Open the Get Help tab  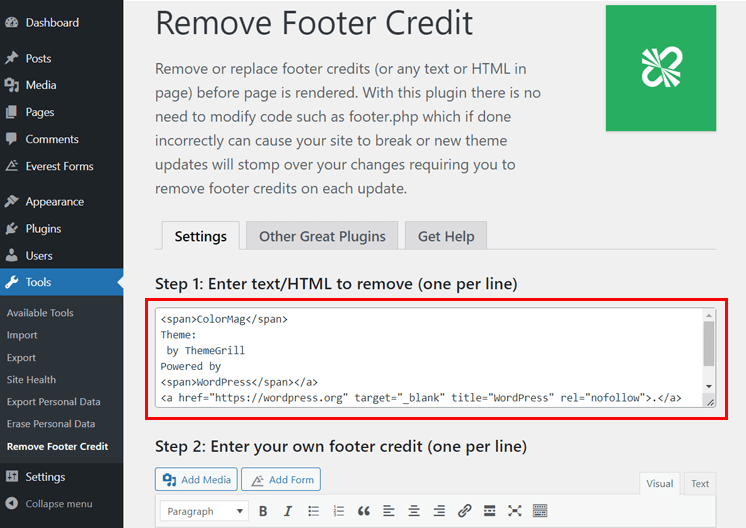(446, 235)
